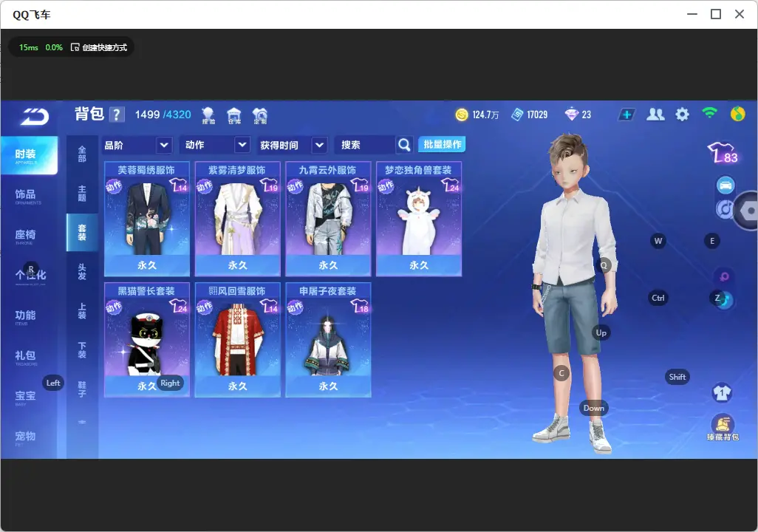The width and height of the screenshot is (758, 532).
Task: Switch to the 主题 theme subcategory
Action: click(82, 194)
